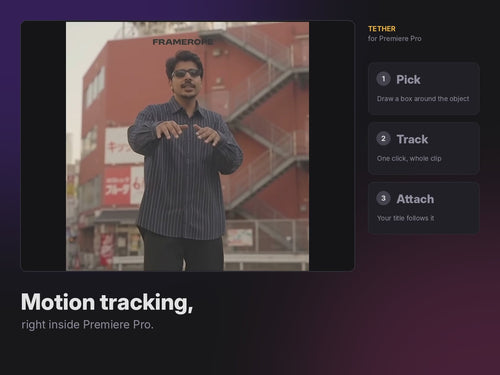The width and height of the screenshot is (500, 375).
Task: Click the 'Motion tracking,' headline
Action: [x=107, y=302]
